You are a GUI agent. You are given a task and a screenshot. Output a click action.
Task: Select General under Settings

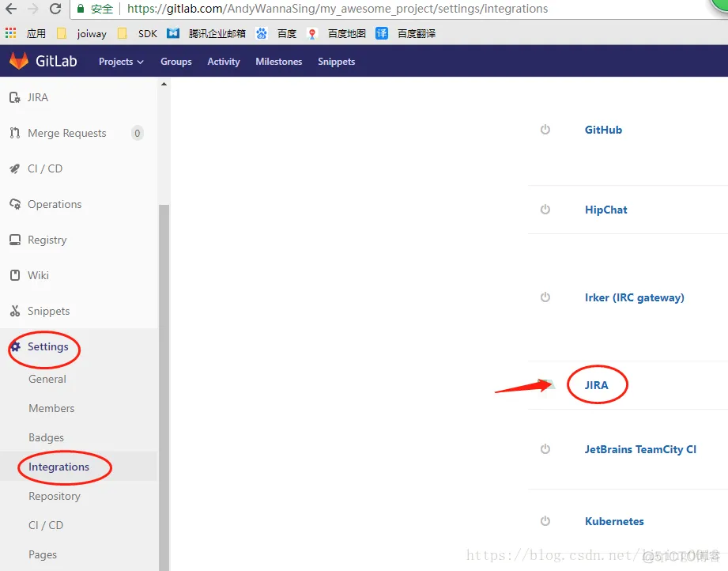click(47, 379)
